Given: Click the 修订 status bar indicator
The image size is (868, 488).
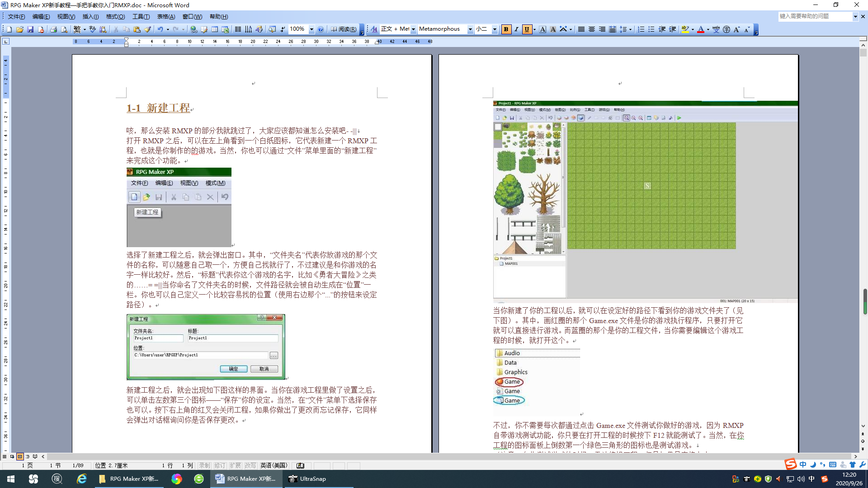Looking at the screenshot, I should (220, 465).
